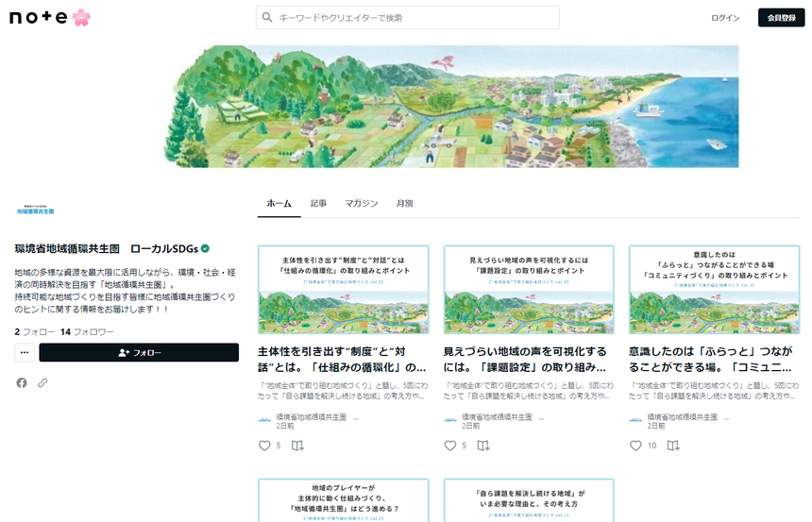Bookmark the 課題設定 article
Screen dimensions: 812x522
tap(482, 446)
